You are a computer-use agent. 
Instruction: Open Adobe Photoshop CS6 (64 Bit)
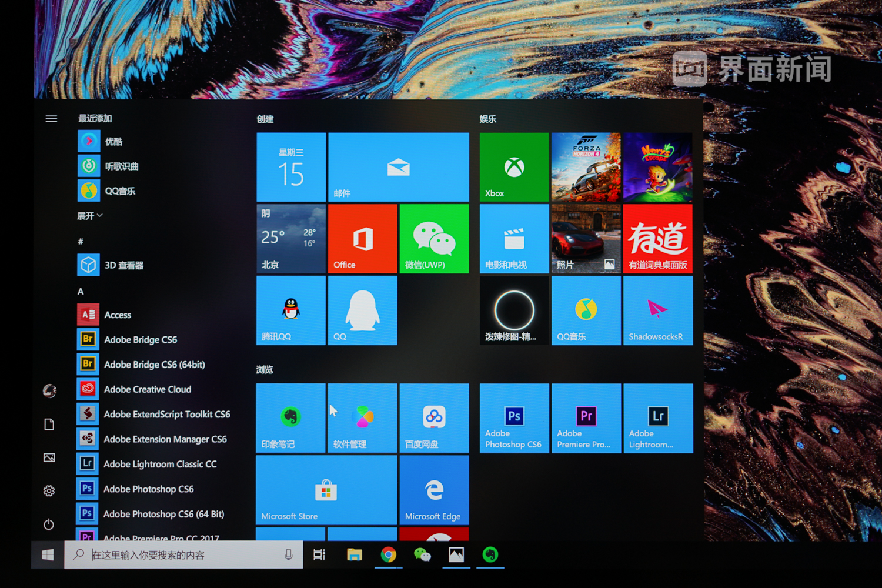pos(151,513)
